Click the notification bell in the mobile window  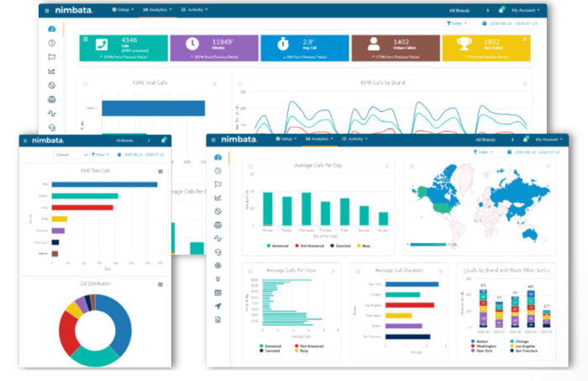(164, 140)
